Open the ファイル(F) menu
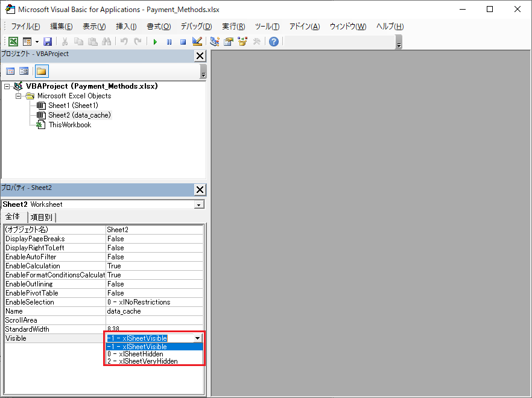The height and width of the screenshot is (398, 532). pos(25,27)
